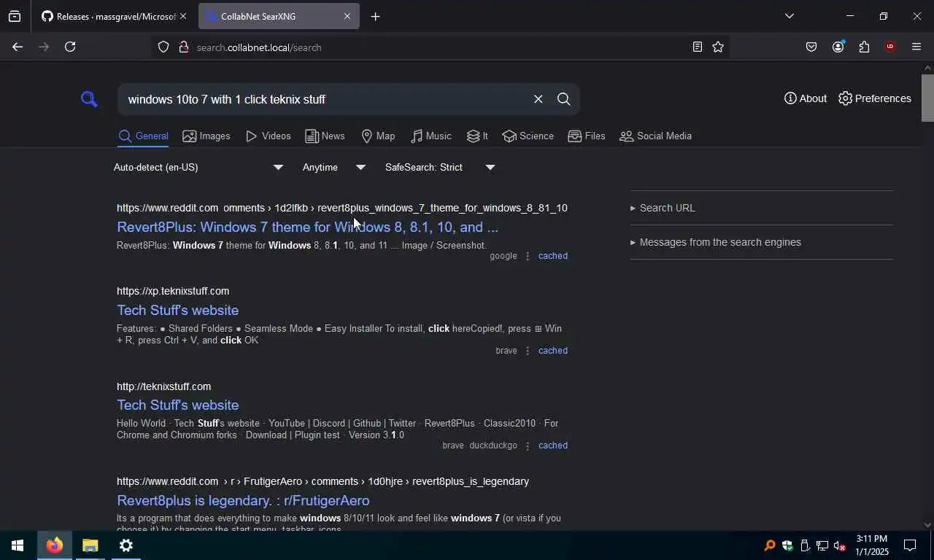Switch to the Images category tab
This screenshot has height=560, width=934.
(x=207, y=136)
